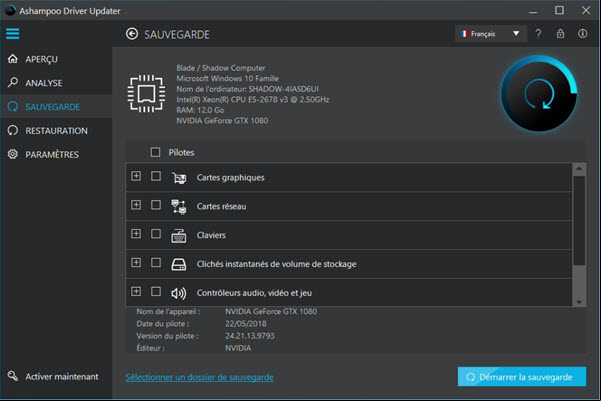Screen dimensions: 601x401
Task: Click the large circular backup dial
Action: click(x=539, y=94)
